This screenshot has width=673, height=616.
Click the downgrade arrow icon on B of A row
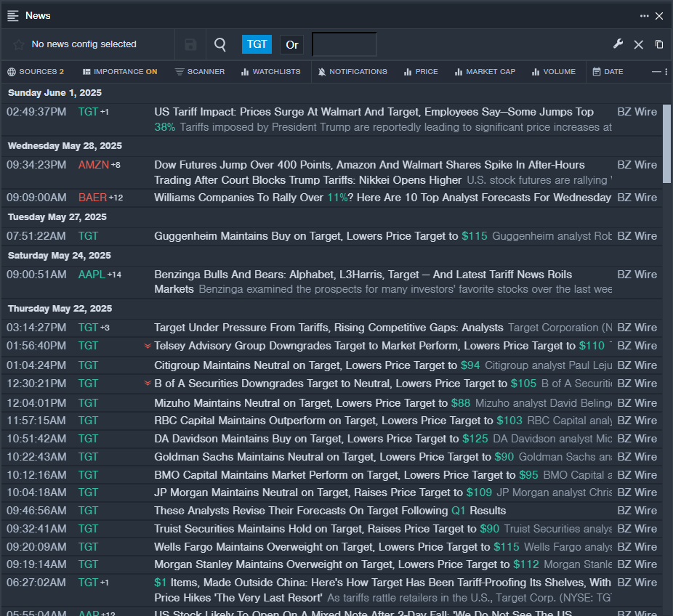(x=148, y=384)
